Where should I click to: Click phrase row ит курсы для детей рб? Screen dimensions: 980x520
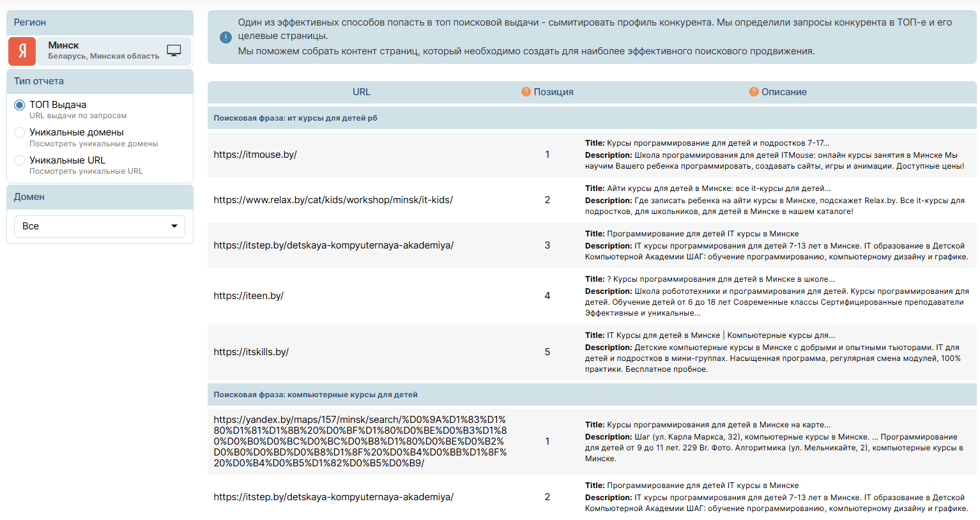point(592,118)
